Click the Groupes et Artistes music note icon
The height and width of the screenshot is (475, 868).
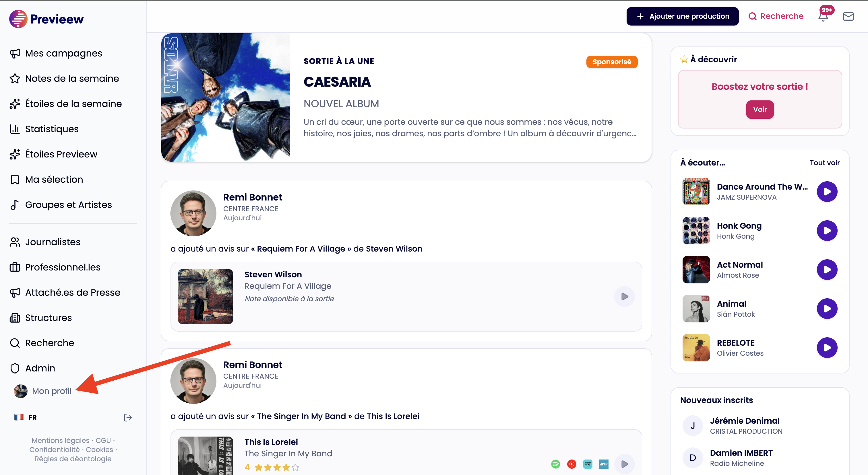(x=14, y=205)
